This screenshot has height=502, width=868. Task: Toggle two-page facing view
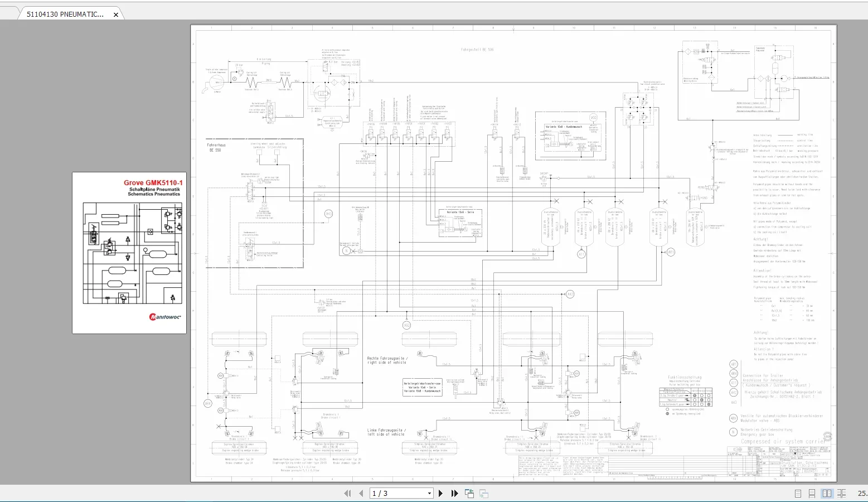827,493
